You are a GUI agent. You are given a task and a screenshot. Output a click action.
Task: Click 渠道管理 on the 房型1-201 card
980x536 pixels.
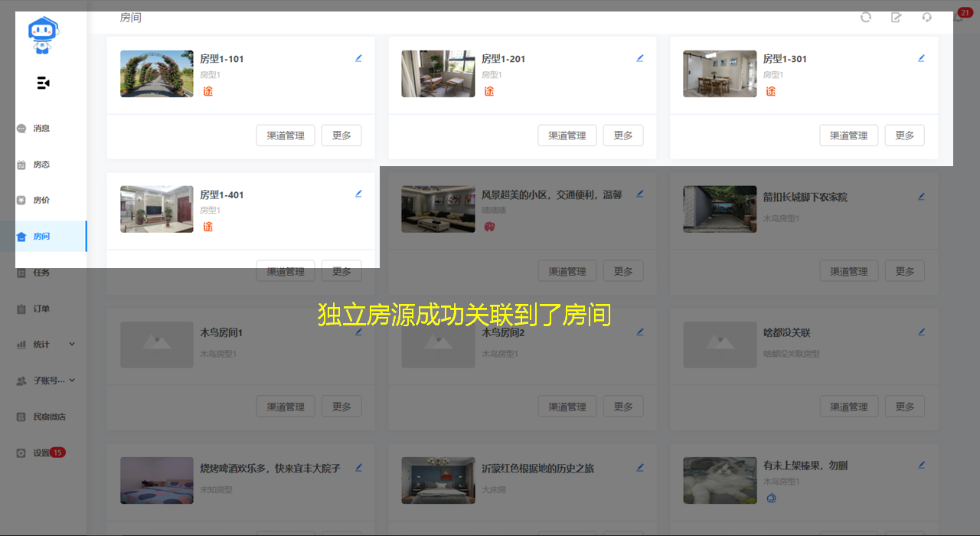(x=567, y=136)
